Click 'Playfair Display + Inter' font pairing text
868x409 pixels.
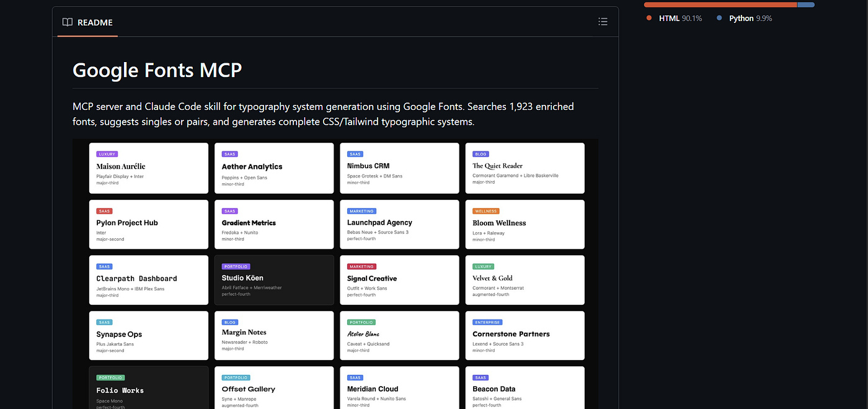120,176
